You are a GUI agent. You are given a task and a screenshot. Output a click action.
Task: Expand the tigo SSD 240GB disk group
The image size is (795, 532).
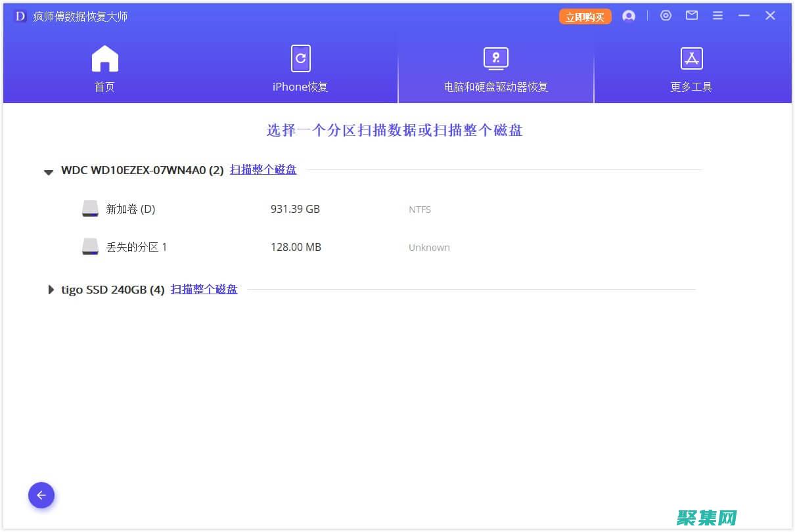point(51,289)
